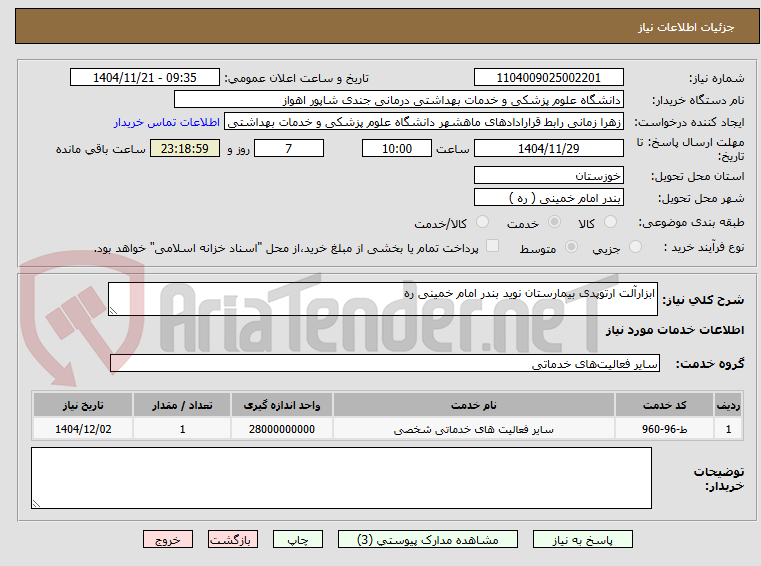Click the تعداد / مقدار column header
Image resolution: width=761 pixels, height=566 pixels.
click(x=182, y=405)
